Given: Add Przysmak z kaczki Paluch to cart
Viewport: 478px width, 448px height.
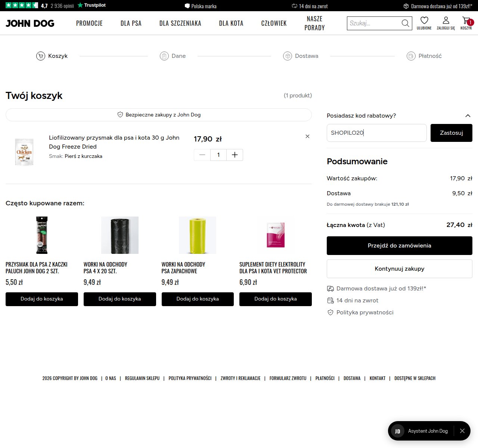Looking at the screenshot, I should [x=42, y=299].
